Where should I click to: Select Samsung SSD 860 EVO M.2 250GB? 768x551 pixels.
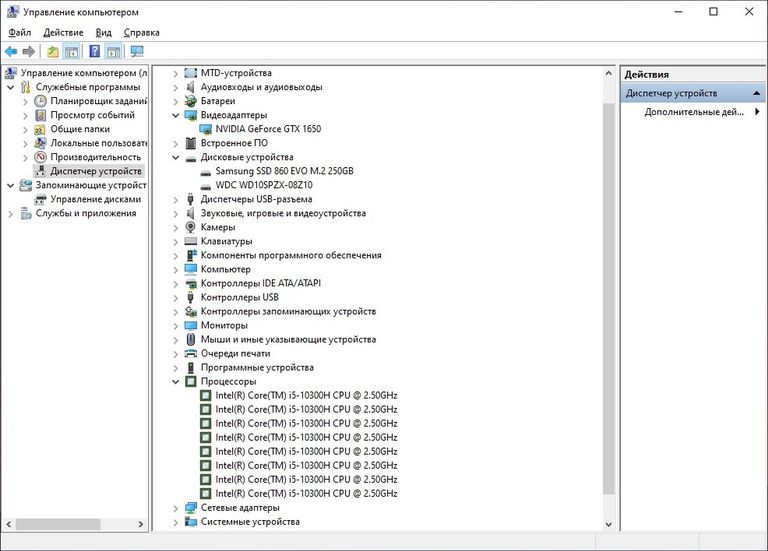pos(284,171)
